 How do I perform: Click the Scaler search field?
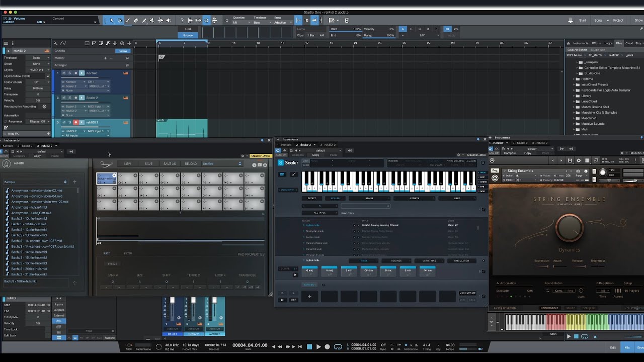[x=365, y=206]
